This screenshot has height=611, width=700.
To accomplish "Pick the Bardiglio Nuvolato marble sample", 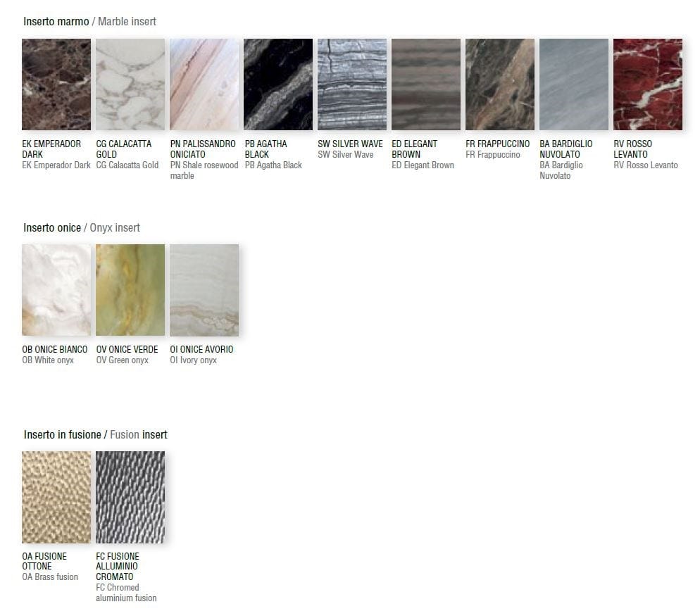I will point(574,84).
